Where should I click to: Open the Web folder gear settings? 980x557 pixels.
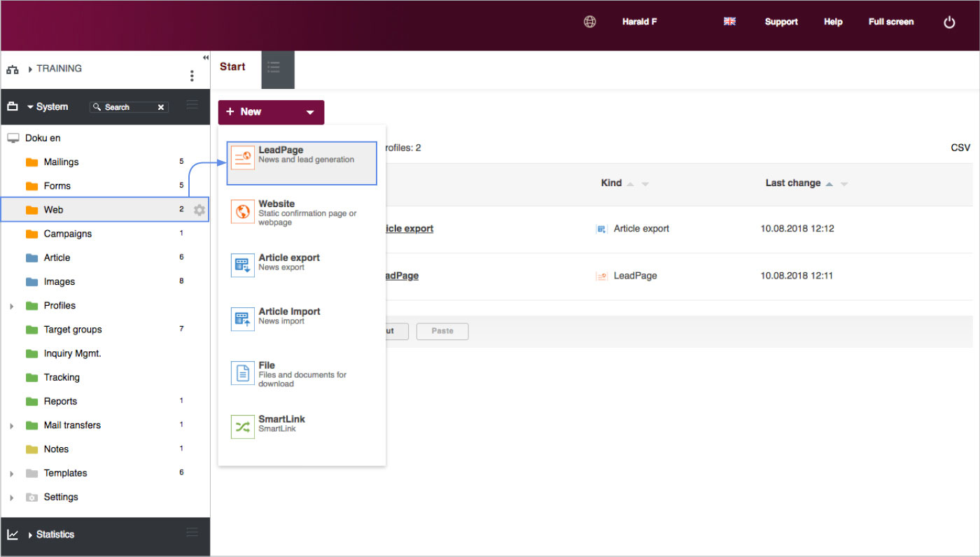[x=199, y=210]
